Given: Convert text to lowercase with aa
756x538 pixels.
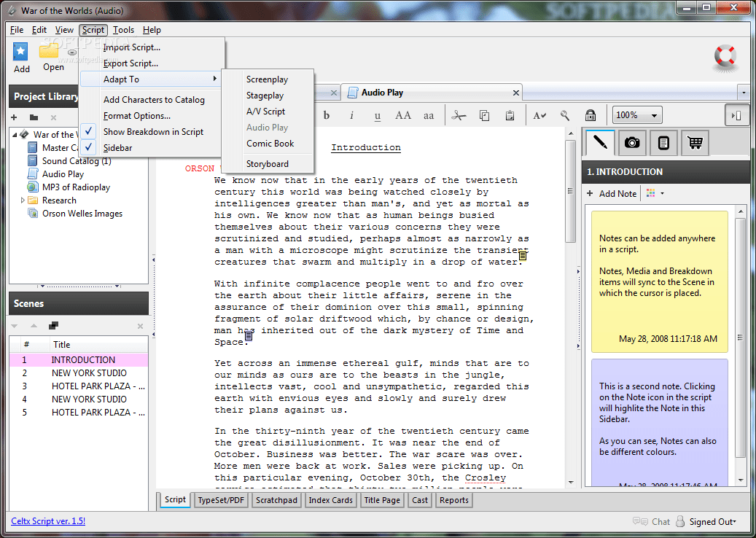Looking at the screenshot, I should click(429, 116).
